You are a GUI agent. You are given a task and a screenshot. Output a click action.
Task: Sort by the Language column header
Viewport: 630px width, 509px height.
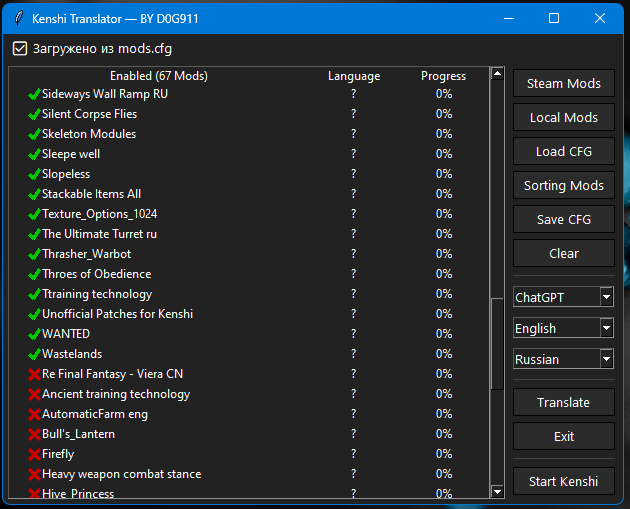click(x=354, y=76)
